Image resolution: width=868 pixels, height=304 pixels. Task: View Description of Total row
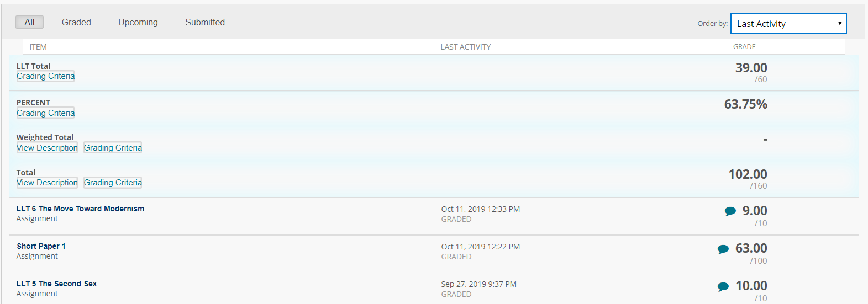(x=47, y=183)
